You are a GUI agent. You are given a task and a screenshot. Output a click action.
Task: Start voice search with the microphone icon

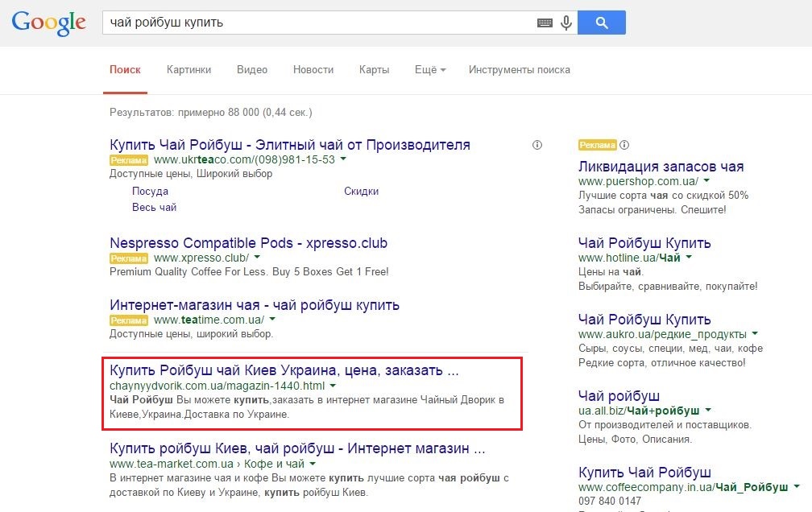point(566,23)
